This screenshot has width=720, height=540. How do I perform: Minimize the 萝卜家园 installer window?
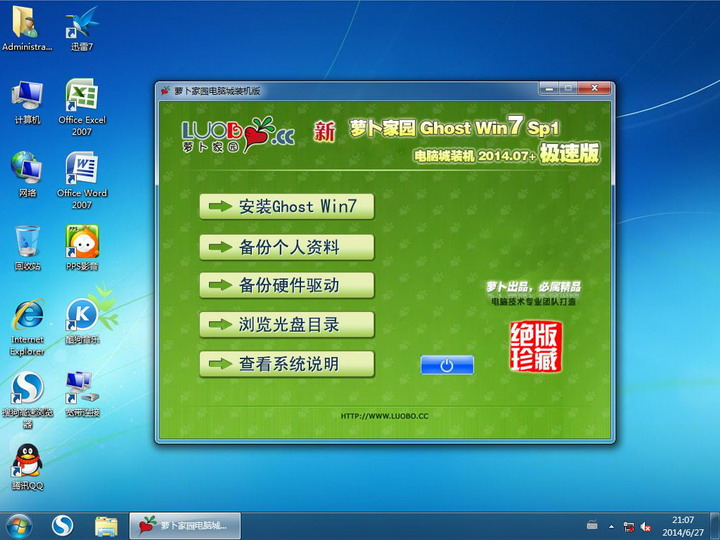tap(548, 88)
